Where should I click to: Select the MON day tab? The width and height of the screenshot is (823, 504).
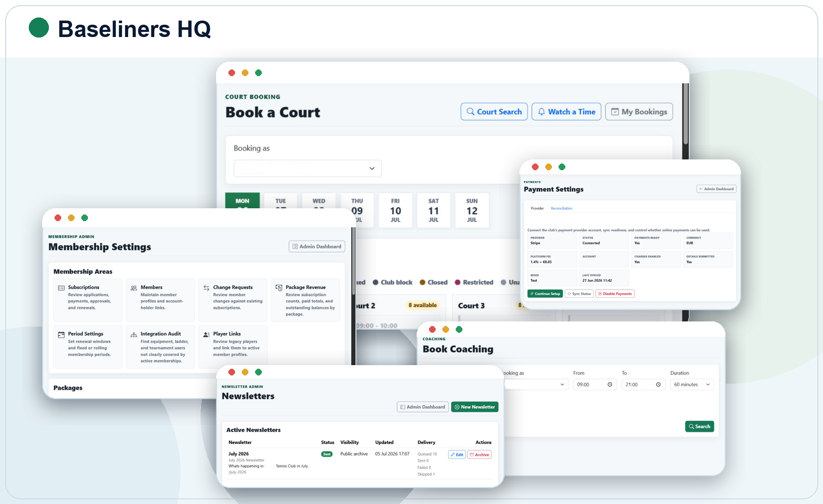click(x=242, y=201)
